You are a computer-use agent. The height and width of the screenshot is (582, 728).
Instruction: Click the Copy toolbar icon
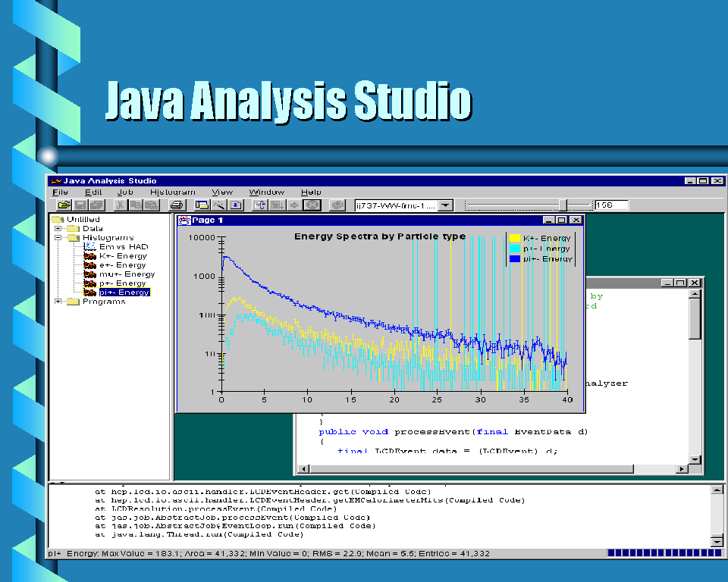(136, 205)
